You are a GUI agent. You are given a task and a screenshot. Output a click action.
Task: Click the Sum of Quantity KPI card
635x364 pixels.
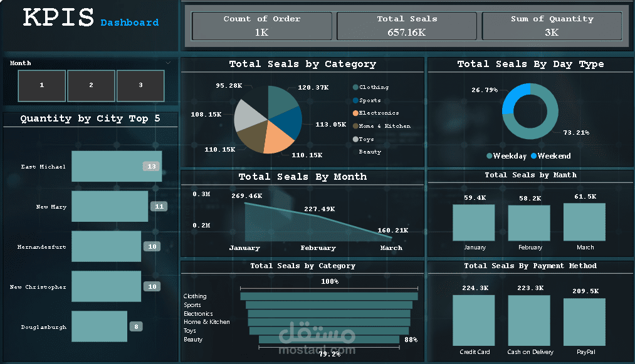(552, 26)
